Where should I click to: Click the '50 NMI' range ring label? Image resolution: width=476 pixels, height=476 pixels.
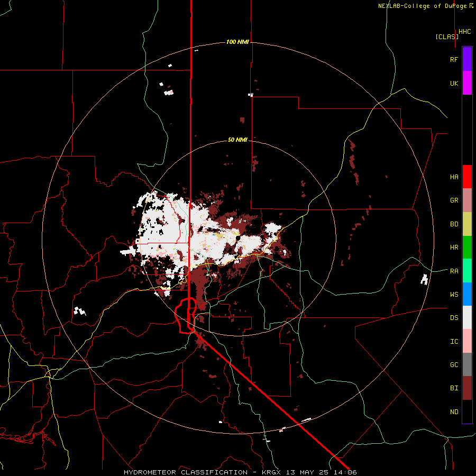237,140
